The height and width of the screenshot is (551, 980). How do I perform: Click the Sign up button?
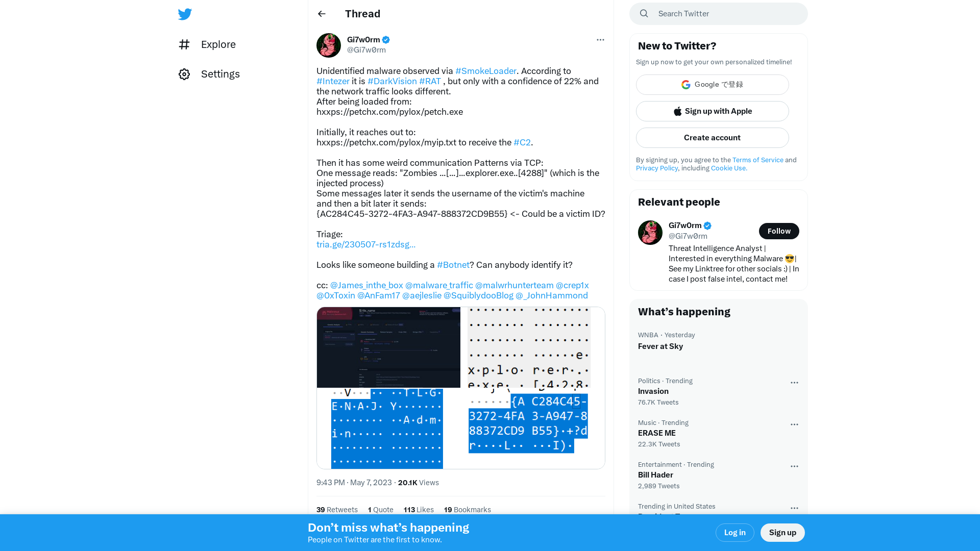(783, 532)
